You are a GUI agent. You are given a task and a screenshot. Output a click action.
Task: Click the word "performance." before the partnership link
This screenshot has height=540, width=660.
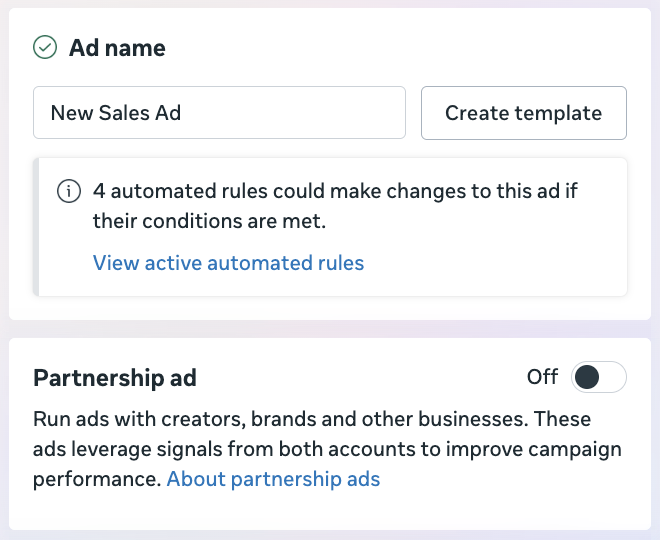tap(97, 479)
